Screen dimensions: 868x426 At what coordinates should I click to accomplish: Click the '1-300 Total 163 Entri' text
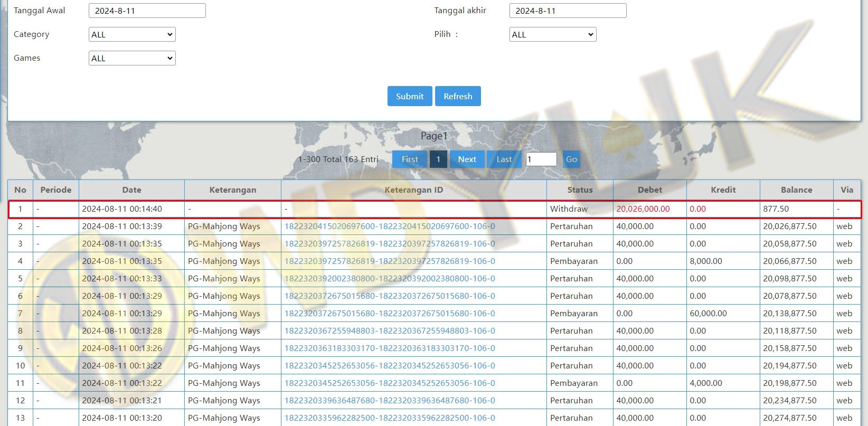(338, 159)
